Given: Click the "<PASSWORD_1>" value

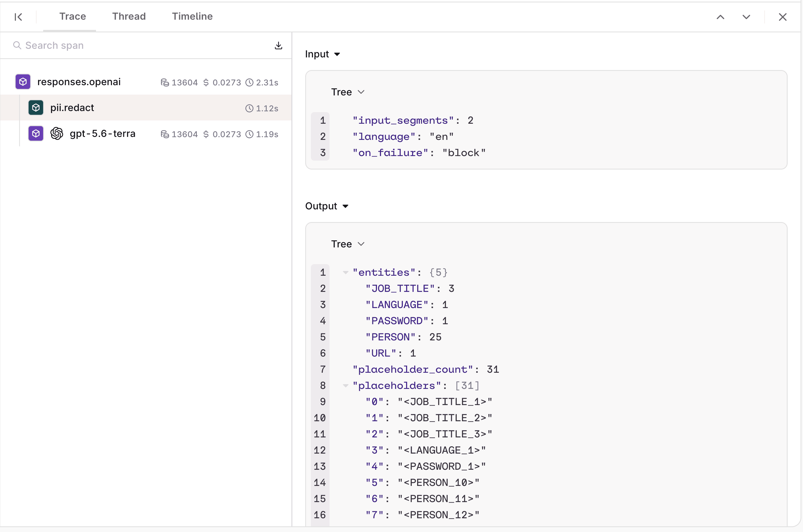Looking at the screenshot, I should point(442,467).
